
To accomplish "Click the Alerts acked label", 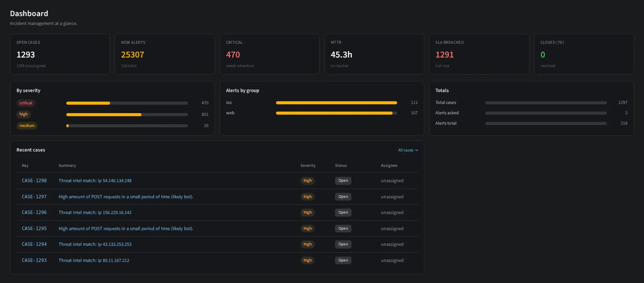I will [x=447, y=113].
